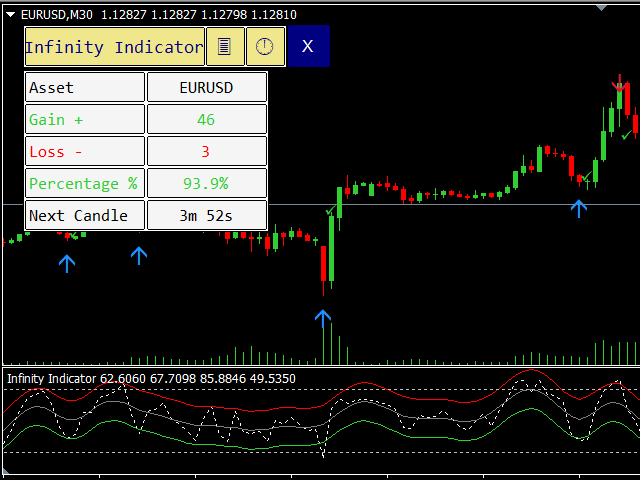Click the Gain count value 46
The height and width of the screenshot is (480, 640).
[x=207, y=119]
